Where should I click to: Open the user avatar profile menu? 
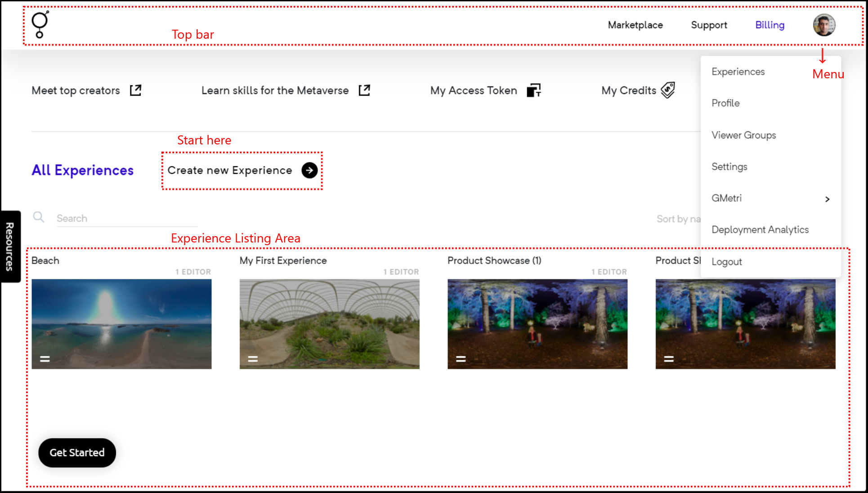[824, 25]
